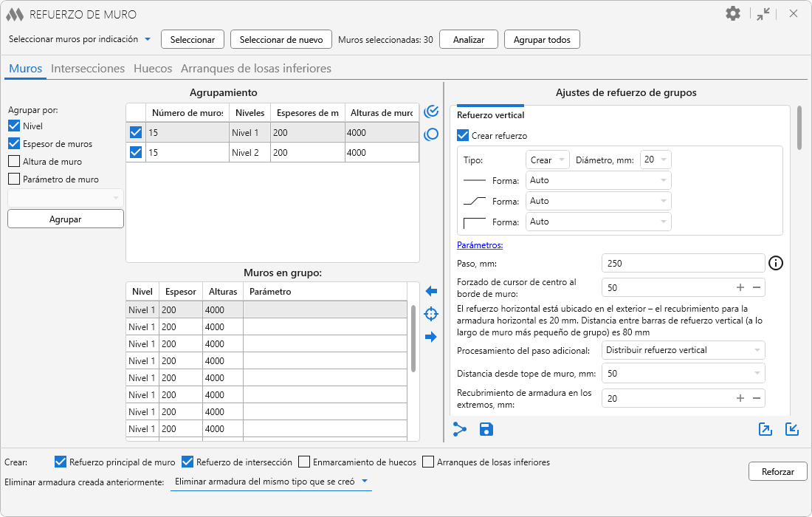Screen dimensions: 812x517
Task: Open Eliminar armadura creada anteriormente dropdown
Action: pos(270,482)
